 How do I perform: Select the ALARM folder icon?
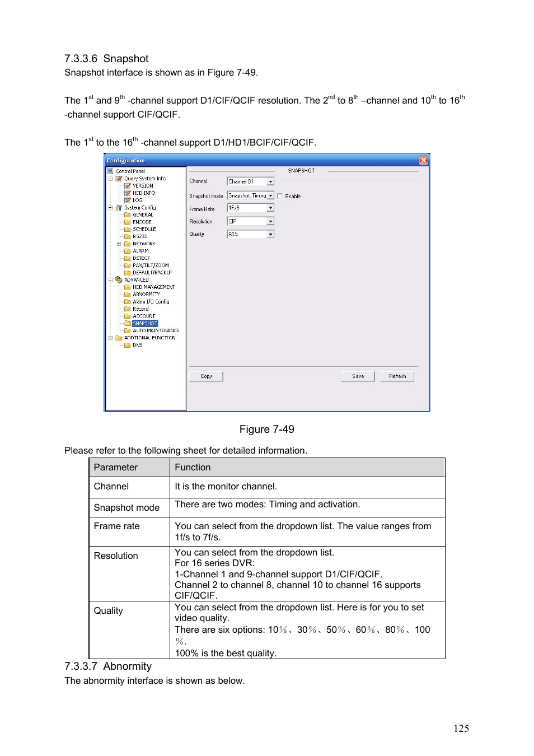pyautogui.click(x=127, y=251)
